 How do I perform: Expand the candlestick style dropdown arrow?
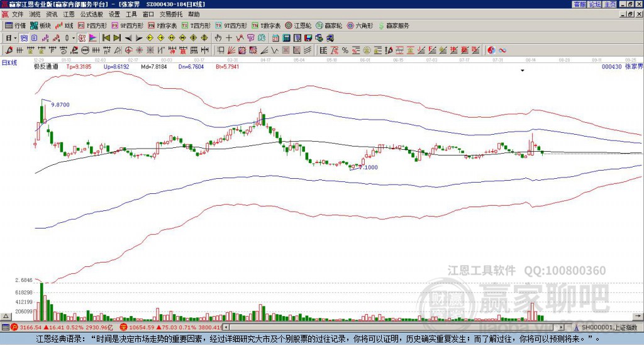tap(74, 38)
